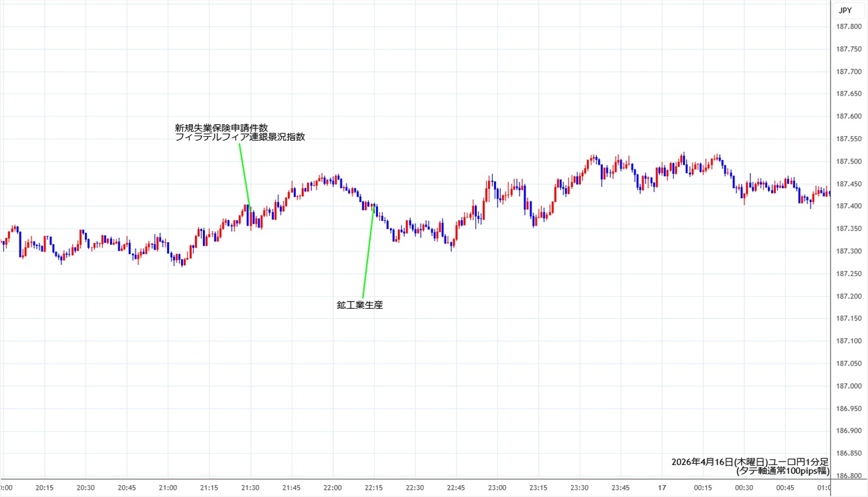
Task: Click green line pointing to 21:30 candle
Action: pos(244,173)
